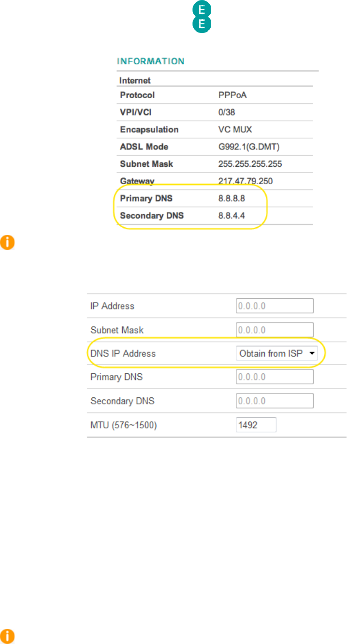This screenshot has width=347, height=644.
Task: Click the EE logo at the top
Action: 202,17
